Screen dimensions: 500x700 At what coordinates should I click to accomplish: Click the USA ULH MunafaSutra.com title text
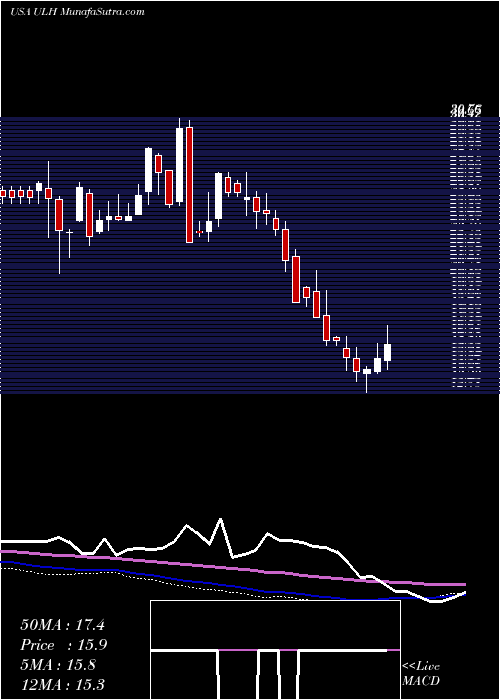coord(77,12)
